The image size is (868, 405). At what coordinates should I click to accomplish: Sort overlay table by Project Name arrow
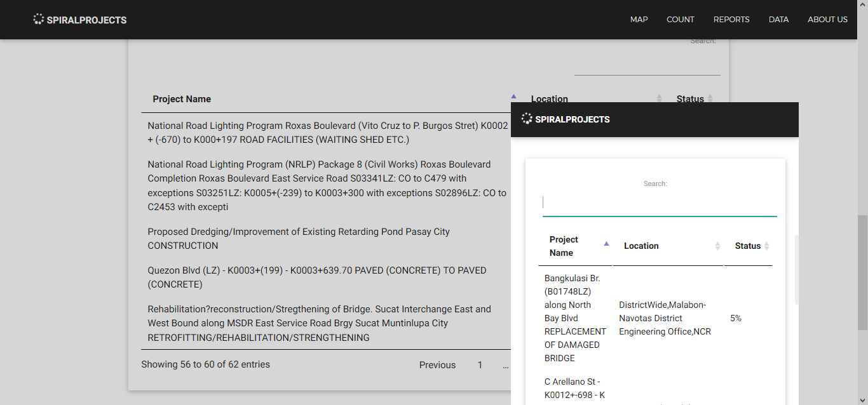(x=606, y=244)
